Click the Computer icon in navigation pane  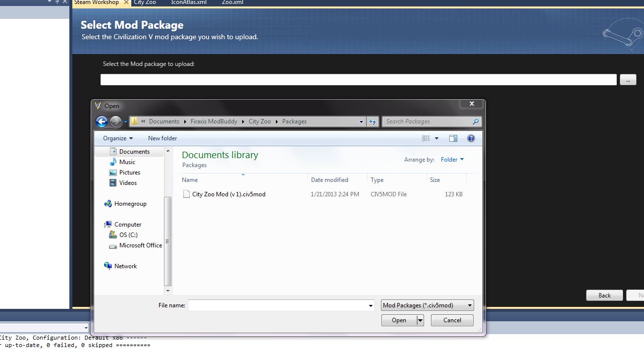108,225
